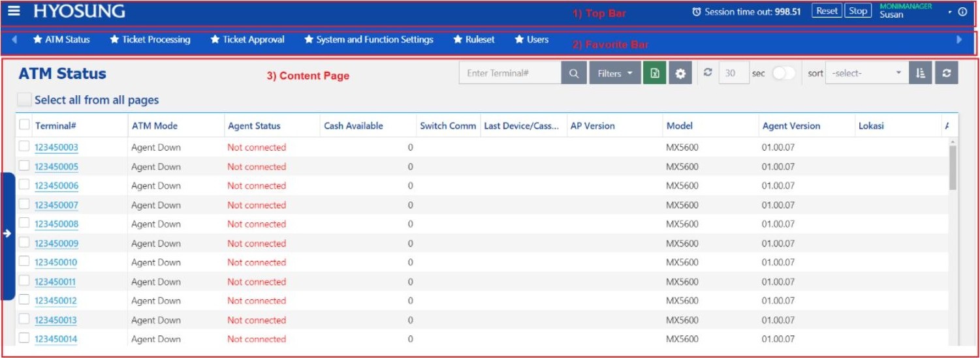This screenshot has height=358, width=980.
Task: Expand the side panel with the arrow handle
Action: 7,233
